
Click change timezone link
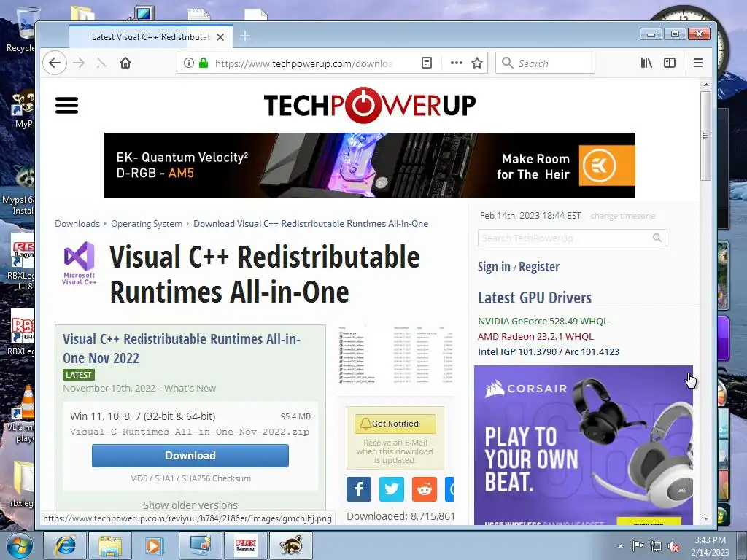(623, 216)
